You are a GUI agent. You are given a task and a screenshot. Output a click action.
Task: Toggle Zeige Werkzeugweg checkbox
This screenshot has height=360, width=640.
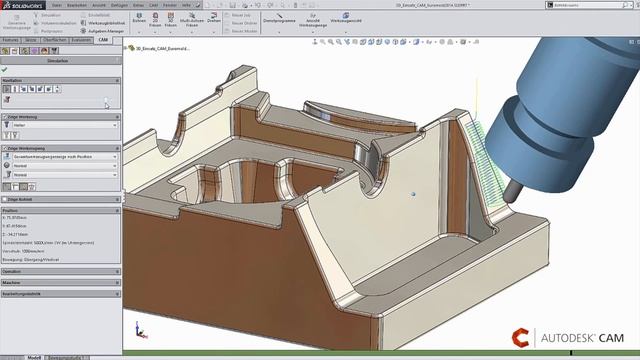4,149
